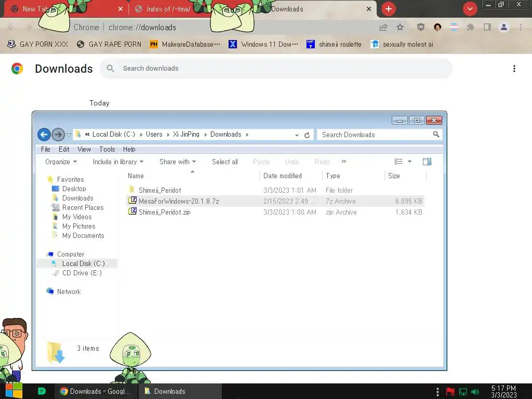The width and height of the screenshot is (532, 399).
Task: Open the Windows 11 Dow… bookmark
Action: [263, 44]
